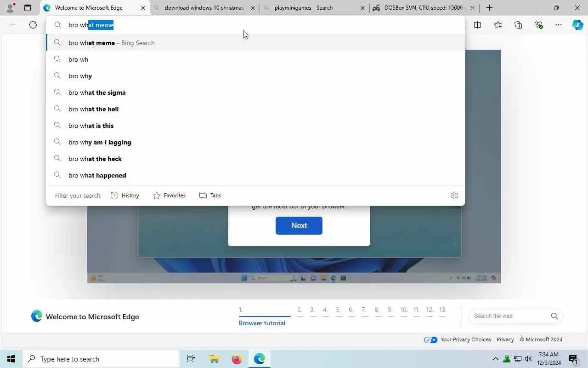The height and width of the screenshot is (368, 588).
Task: Open the notification center icon
Action: 573,359
